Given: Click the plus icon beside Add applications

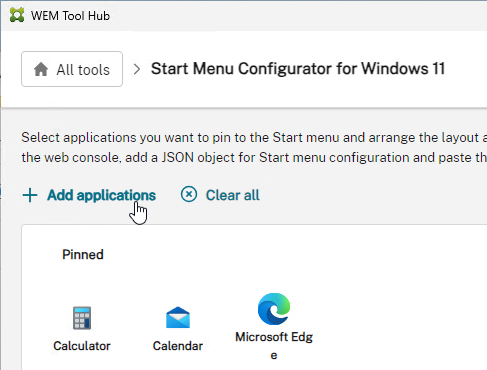Looking at the screenshot, I should click(30, 195).
